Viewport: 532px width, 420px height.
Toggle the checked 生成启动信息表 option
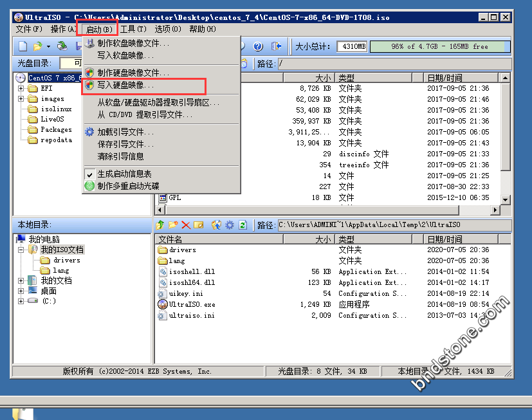161,174
